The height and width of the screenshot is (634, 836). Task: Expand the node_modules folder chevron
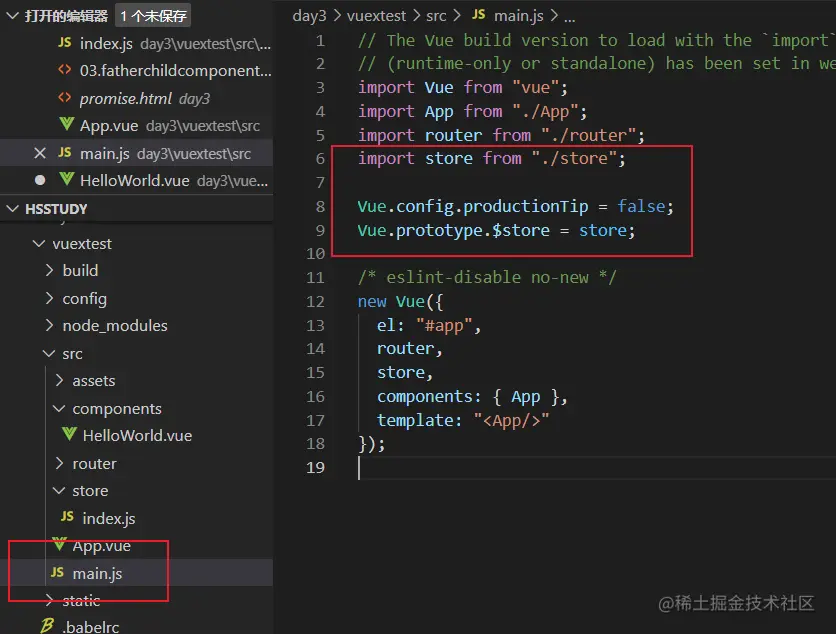[x=49, y=325]
